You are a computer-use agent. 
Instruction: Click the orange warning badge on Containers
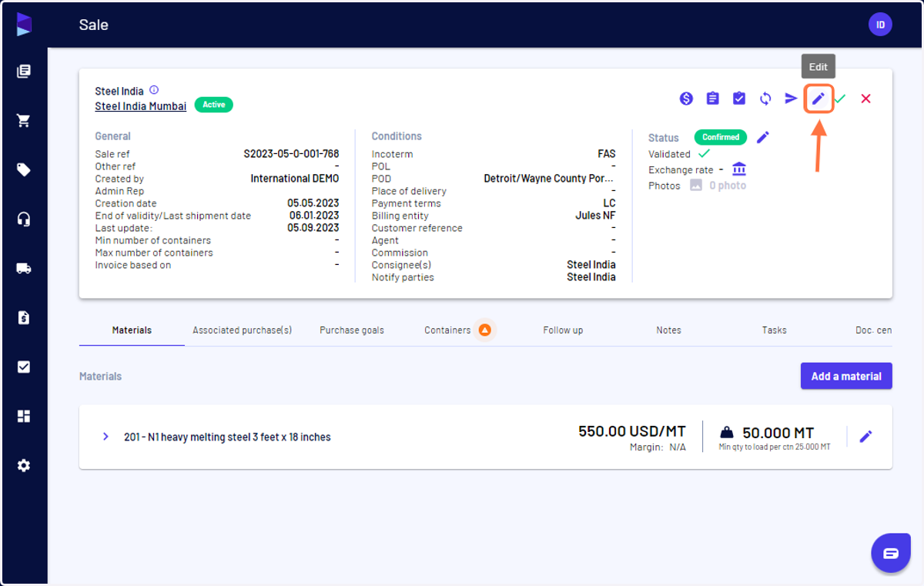pos(484,330)
